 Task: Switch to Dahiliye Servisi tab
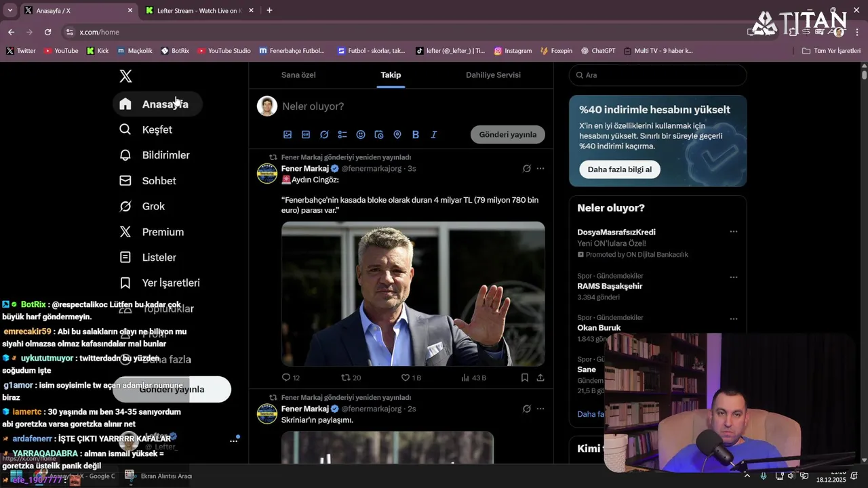point(493,75)
